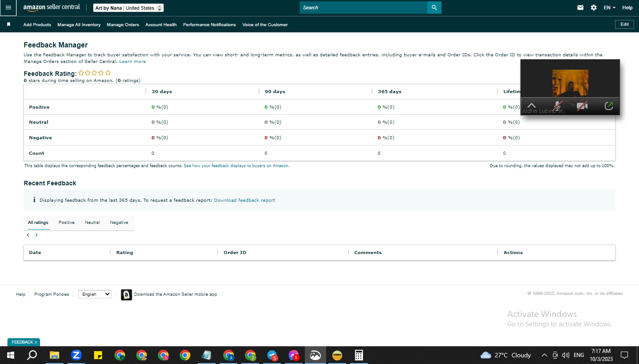Click Help link beside Program Policies
This screenshot has width=639, height=364.
click(21, 294)
